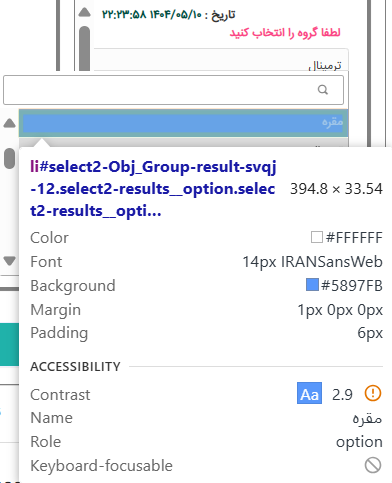Click the blue #5897FB background swatch
The width and height of the screenshot is (392, 483).
(312, 285)
